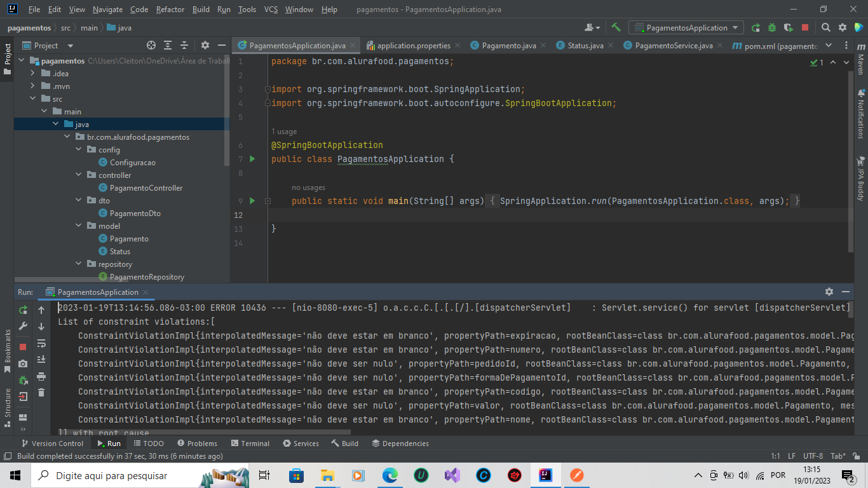Click the Build Project hammer icon
This screenshot has width=868, height=488.
coord(616,27)
